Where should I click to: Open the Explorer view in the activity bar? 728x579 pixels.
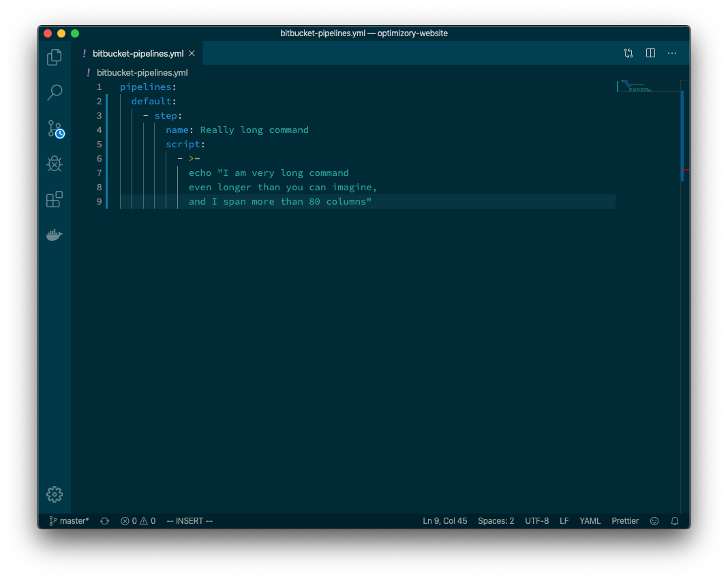pyautogui.click(x=54, y=57)
